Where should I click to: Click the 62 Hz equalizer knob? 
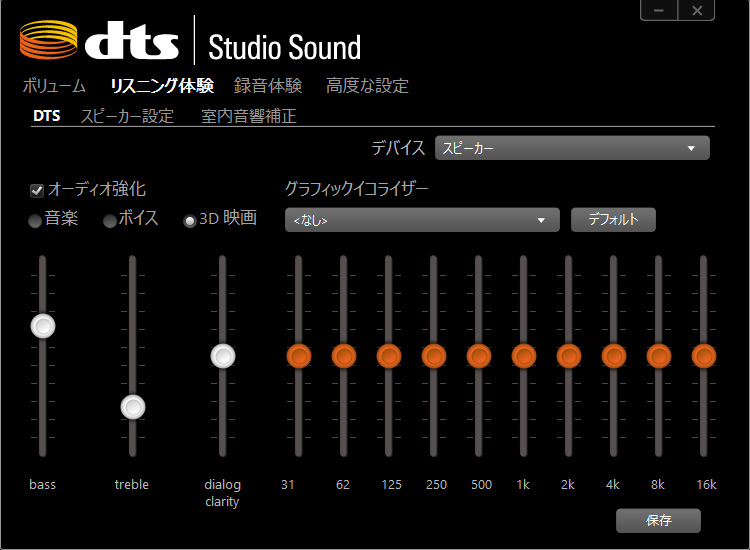pos(344,356)
